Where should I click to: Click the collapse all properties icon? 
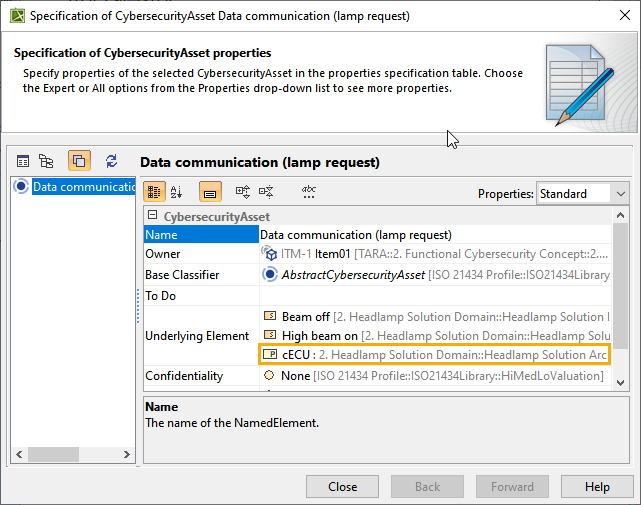266,192
